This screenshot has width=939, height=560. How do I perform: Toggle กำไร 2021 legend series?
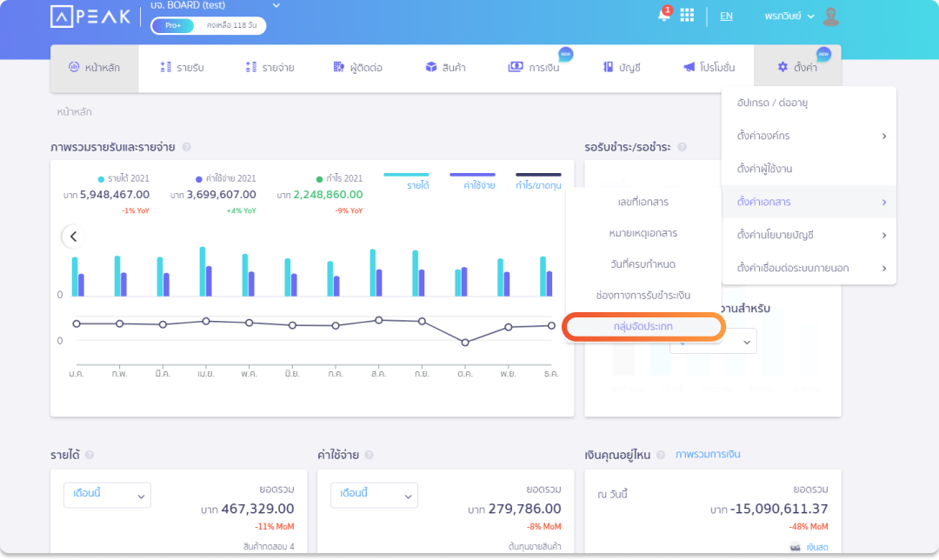click(x=340, y=178)
